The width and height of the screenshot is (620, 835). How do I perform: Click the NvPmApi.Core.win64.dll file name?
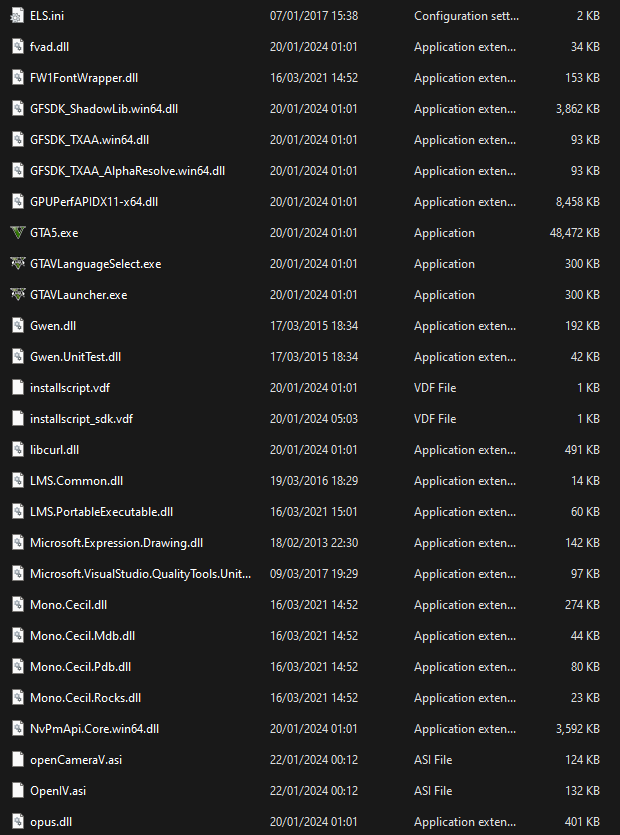pos(94,729)
